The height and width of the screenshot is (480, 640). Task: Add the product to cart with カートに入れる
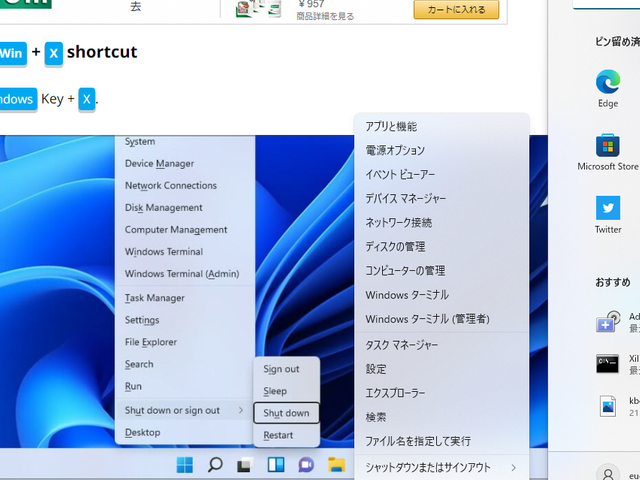[x=456, y=9]
